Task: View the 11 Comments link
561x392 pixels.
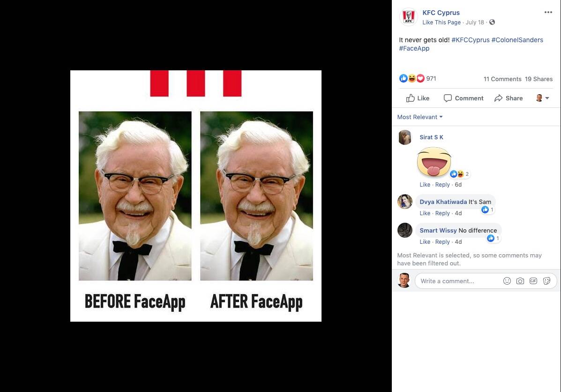Action: point(502,79)
